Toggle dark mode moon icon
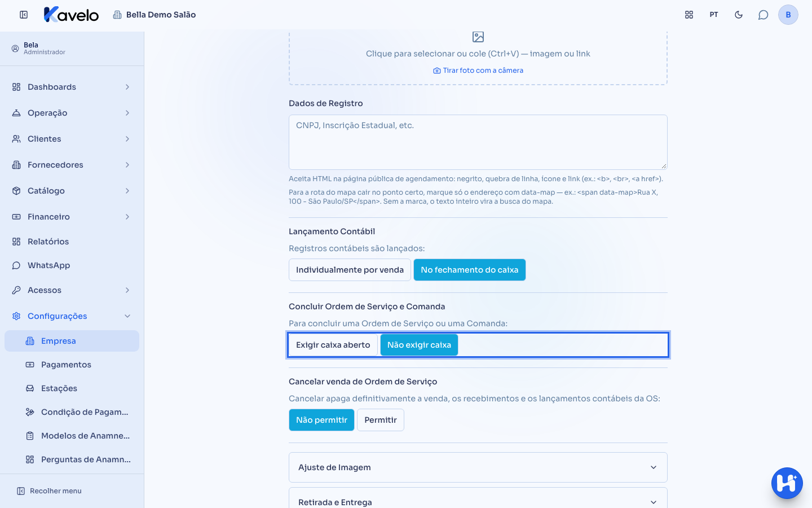 tap(739, 15)
